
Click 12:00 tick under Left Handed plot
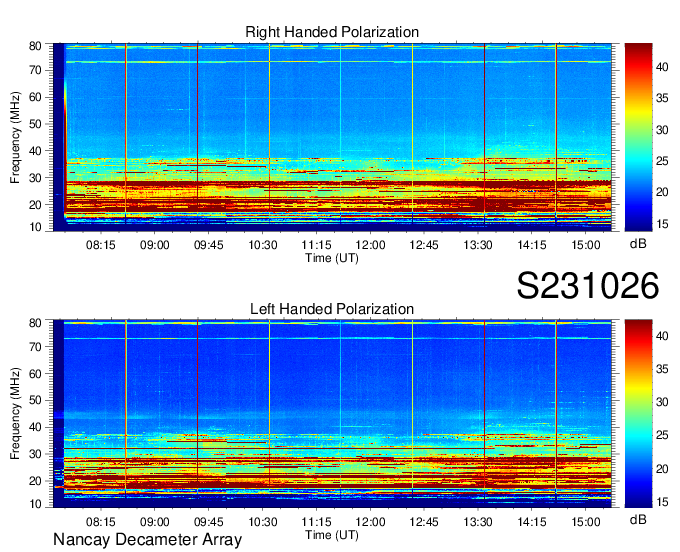[370, 522]
